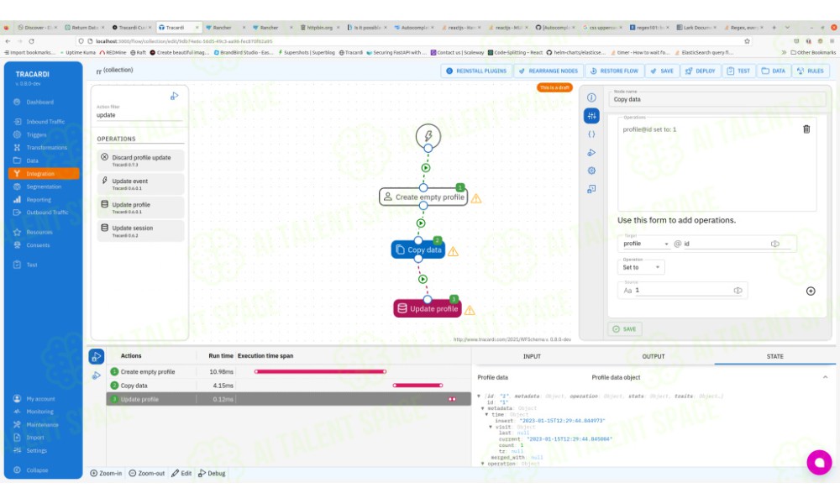840x504 pixels.
Task: Click the Reinstall Plugins button
Action: [475, 71]
